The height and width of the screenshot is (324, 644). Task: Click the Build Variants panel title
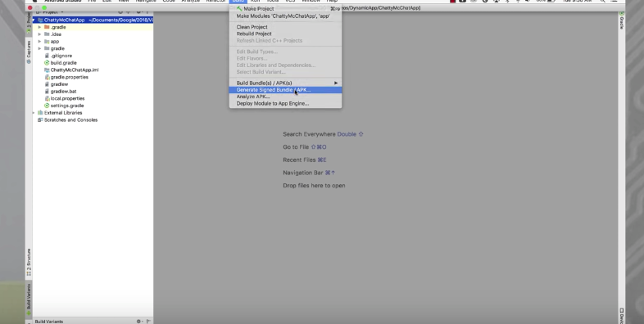click(x=49, y=321)
